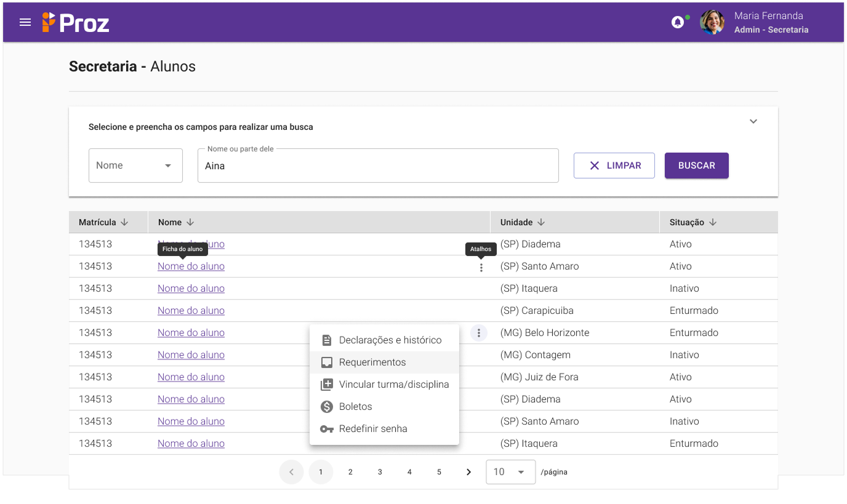Viewport: 847px width, 504px height.
Task: Click the Proz logo
Action: (x=76, y=23)
